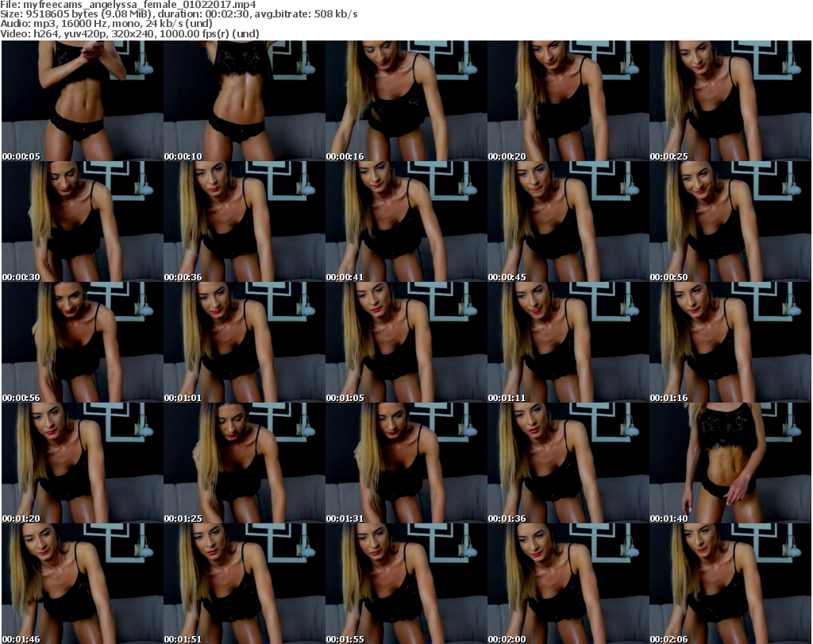Click the 'Video: h264, yuv420p' line
This screenshot has width=813, height=644.
click(129, 33)
